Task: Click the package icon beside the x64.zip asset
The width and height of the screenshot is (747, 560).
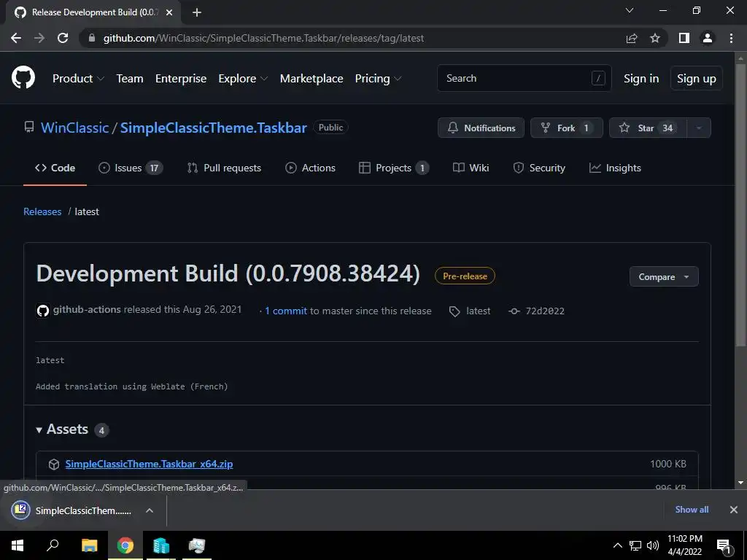Action: tap(54, 464)
